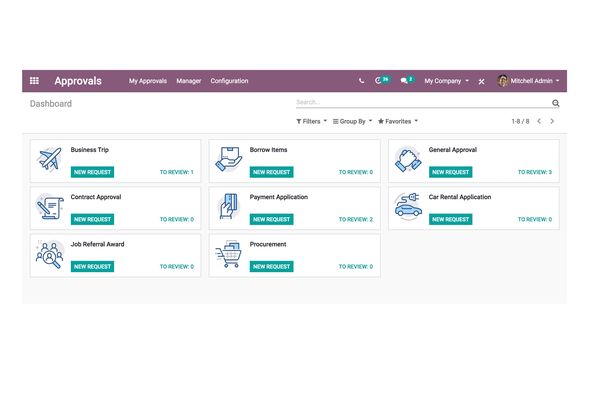Screen dimensions: 596x394
Task: Create new request for General Approval
Action: click(450, 172)
